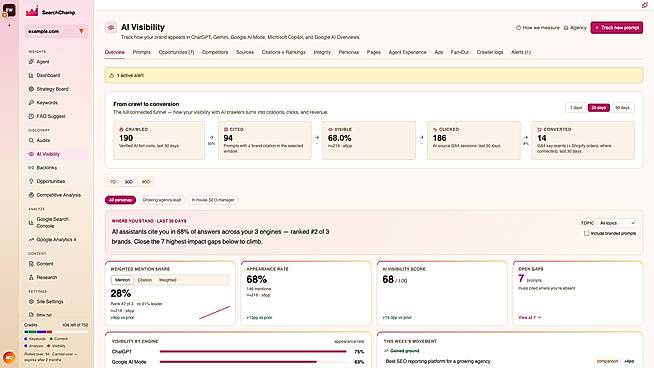This screenshot has width=654, height=368.
Task: Switch to the 7D period toggle
Action: click(113, 182)
